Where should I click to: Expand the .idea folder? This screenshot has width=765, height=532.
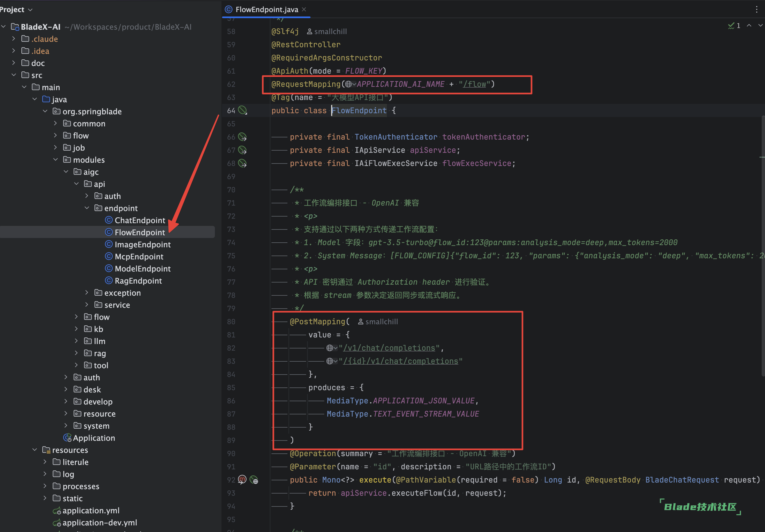(x=14, y=51)
